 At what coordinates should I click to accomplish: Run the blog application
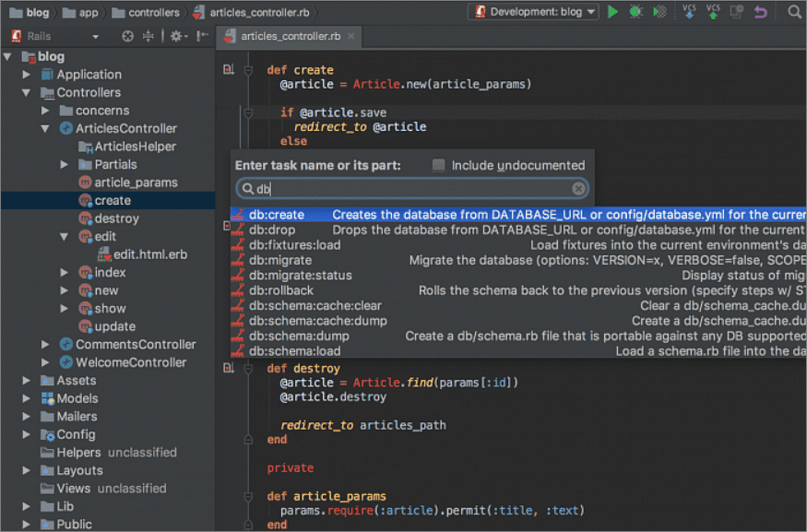tap(611, 12)
